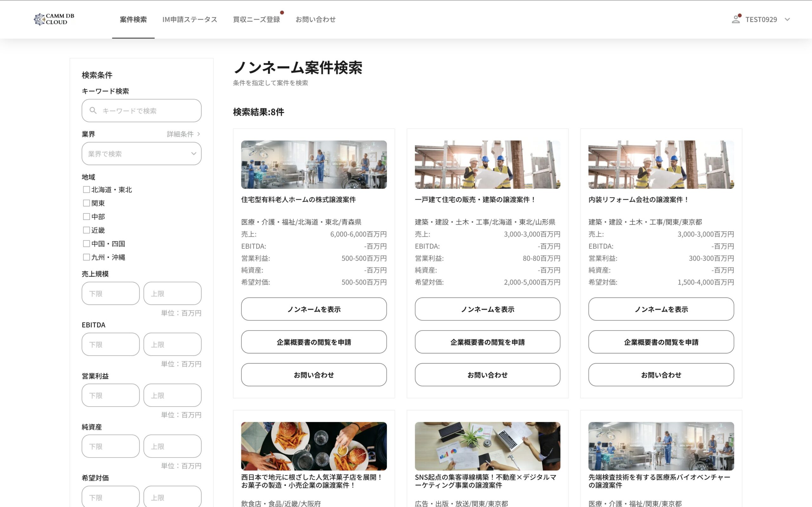The image size is (812, 507).
Task: Toggle the 近畿 region checkbox
Action: [86, 230]
